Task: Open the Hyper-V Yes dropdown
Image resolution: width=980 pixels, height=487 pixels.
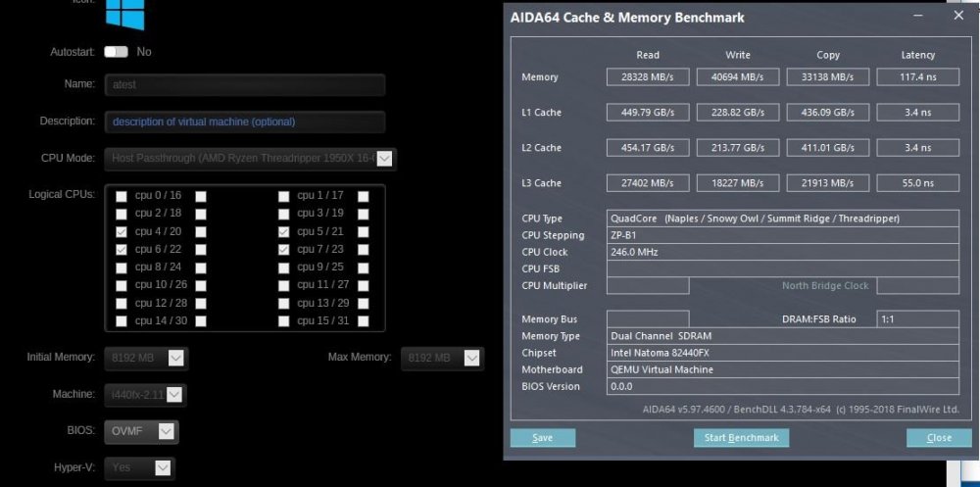Action: click(x=139, y=467)
